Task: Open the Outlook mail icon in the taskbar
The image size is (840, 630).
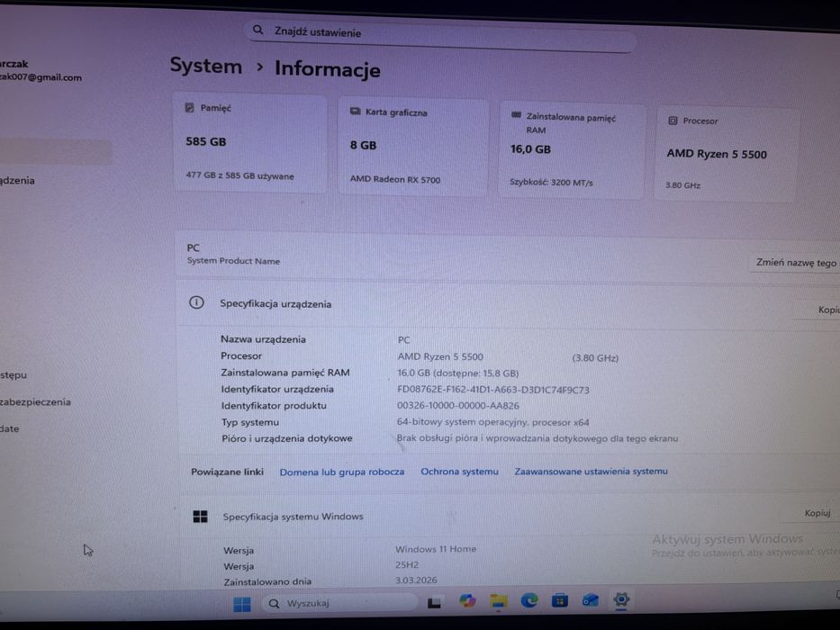Action: click(591, 600)
